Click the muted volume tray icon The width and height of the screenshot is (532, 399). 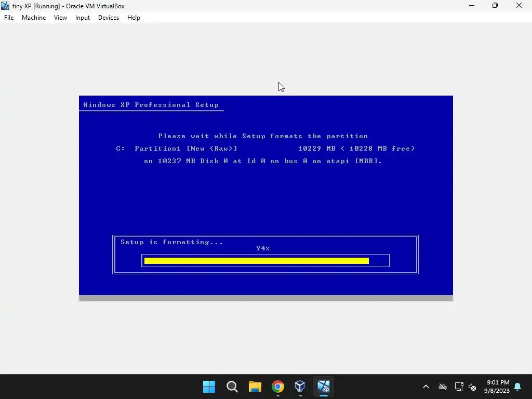point(472,387)
